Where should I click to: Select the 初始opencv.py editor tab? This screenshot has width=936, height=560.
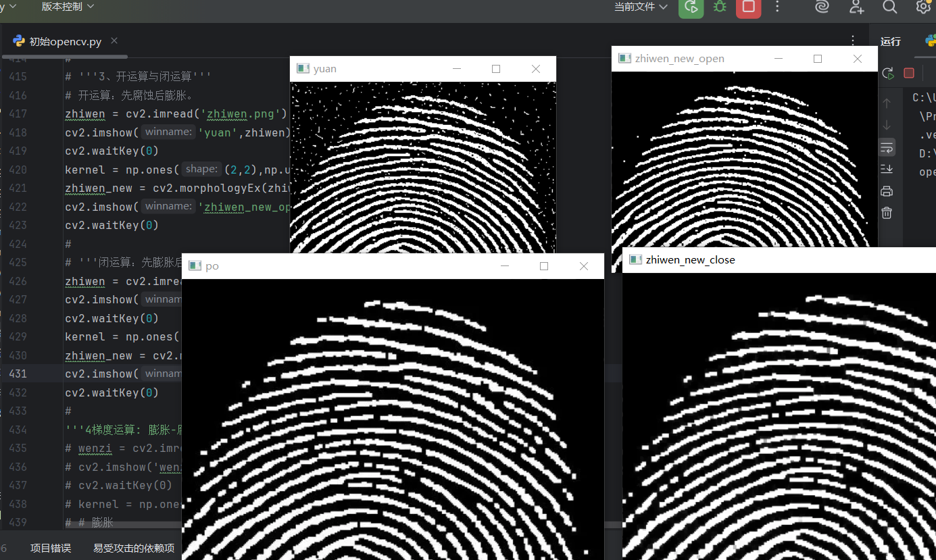click(x=65, y=41)
